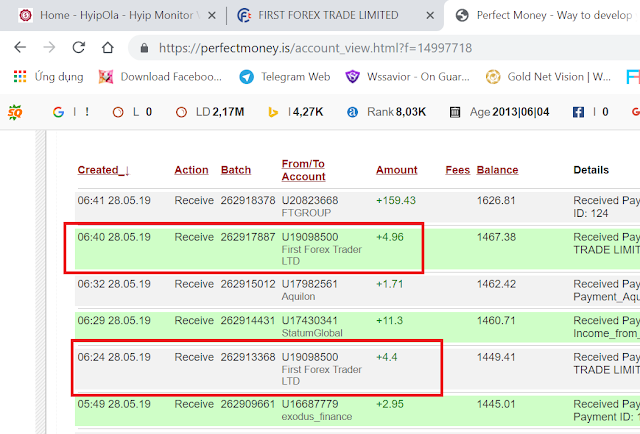Click account name exodus_finance
Image resolution: width=640 pixels, height=434 pixels.
tap(317, 417)
